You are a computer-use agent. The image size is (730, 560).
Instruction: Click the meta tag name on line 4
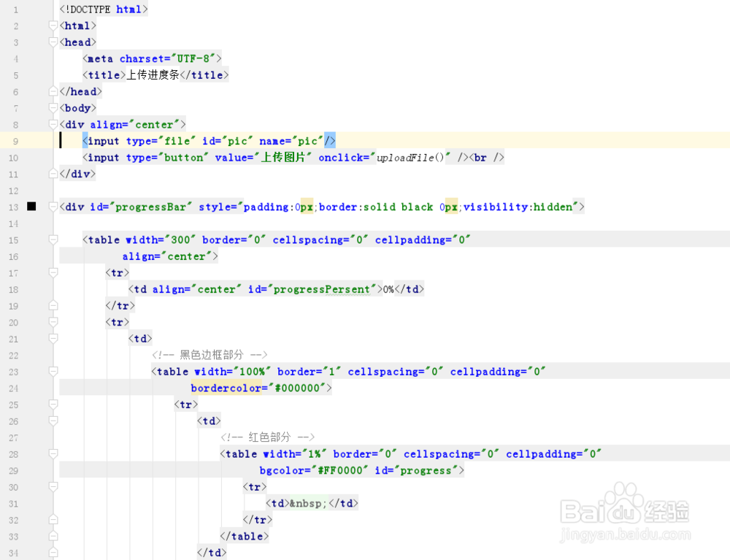tap(100, 58)
